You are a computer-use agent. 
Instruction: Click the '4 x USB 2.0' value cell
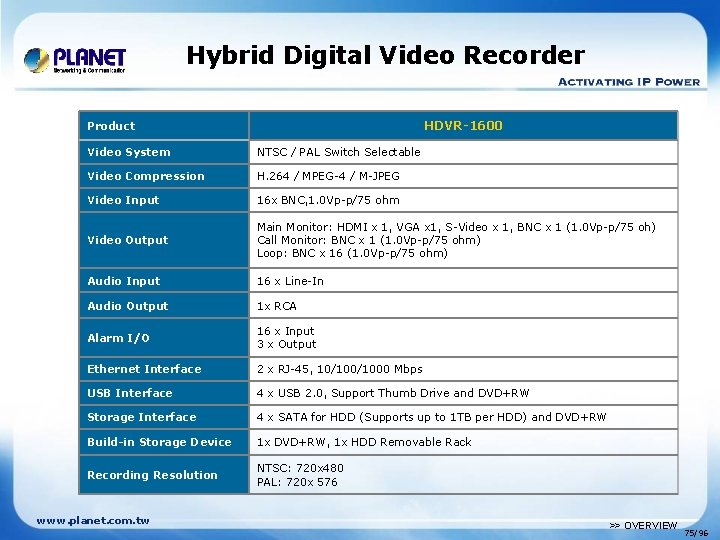click(463, 393)
